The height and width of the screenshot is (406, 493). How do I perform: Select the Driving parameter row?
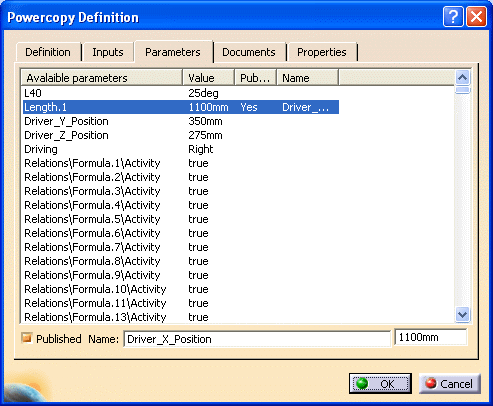[x=181, y=149]
